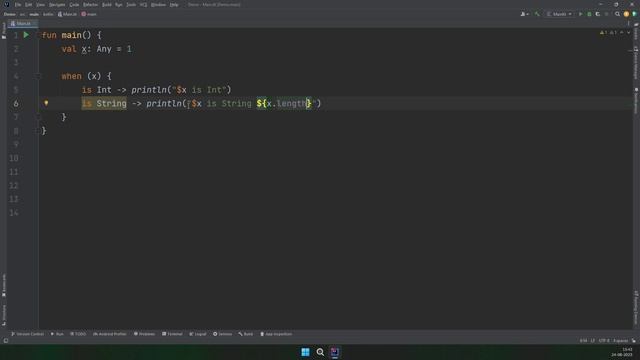The height and width of the screenshot is (360, 640).
Task: Click the 'x.length' expression in line 6
Action: pos(287,104)
